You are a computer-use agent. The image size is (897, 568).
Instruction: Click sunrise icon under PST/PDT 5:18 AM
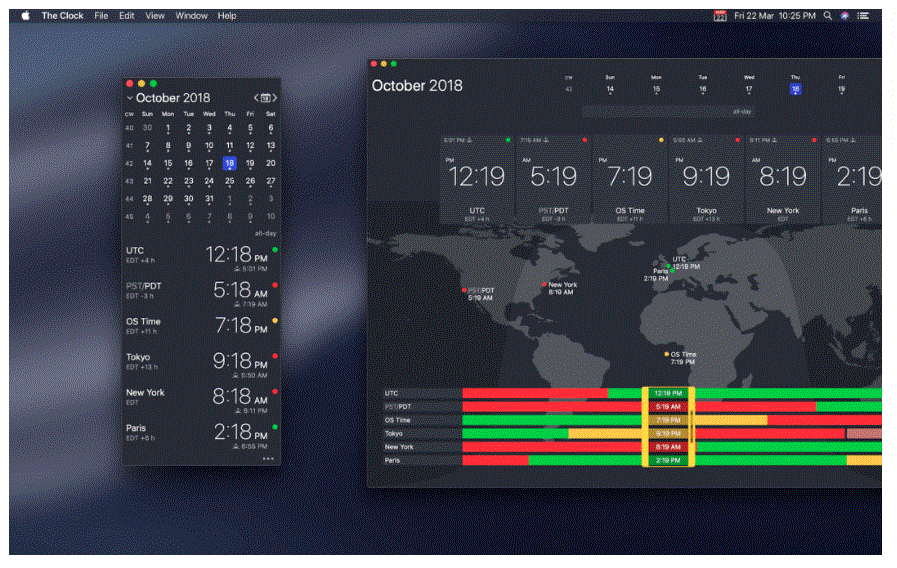pos(237,304)
